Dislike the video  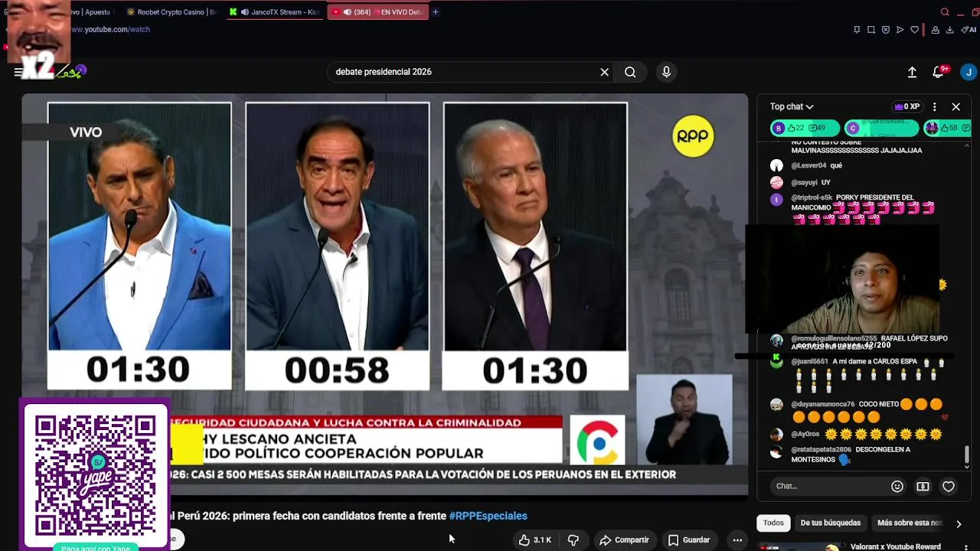pos(573,540)
